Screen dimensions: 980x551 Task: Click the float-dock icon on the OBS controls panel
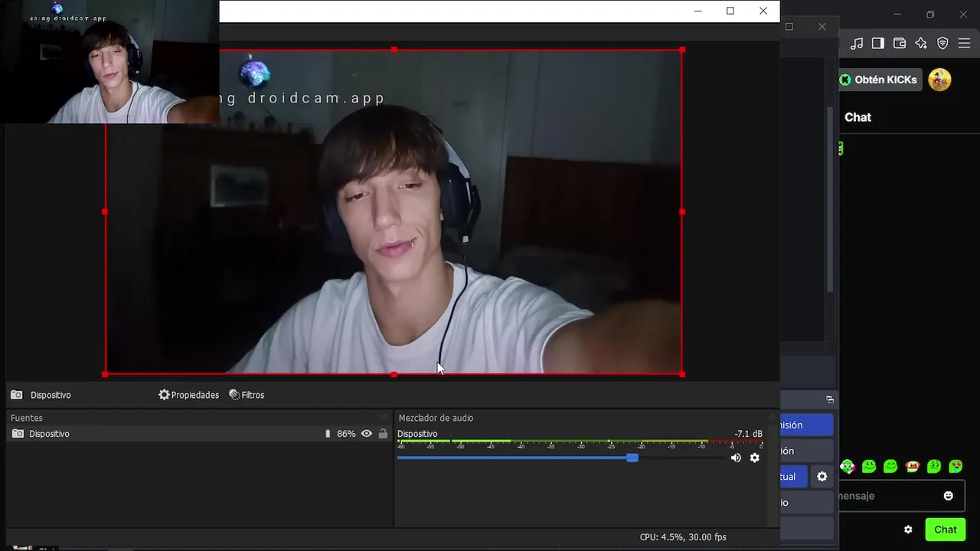pyautogui.click(x=829, y=399)
